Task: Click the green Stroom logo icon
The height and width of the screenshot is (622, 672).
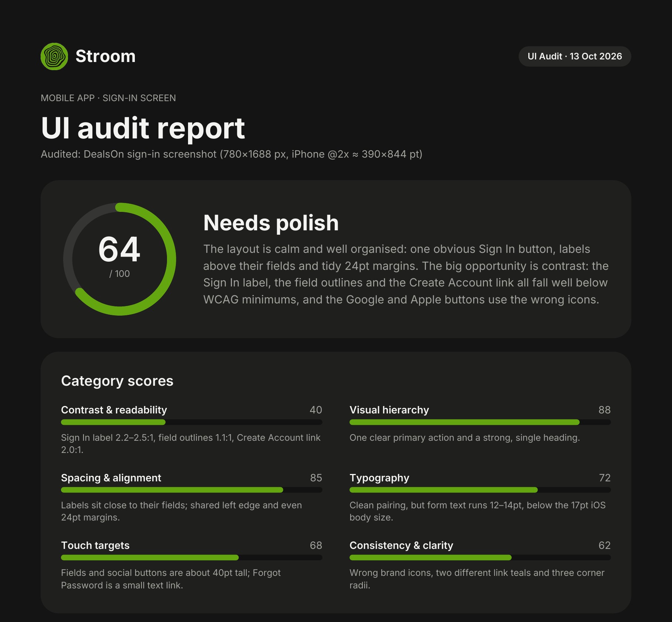Action: click(54, 56)
